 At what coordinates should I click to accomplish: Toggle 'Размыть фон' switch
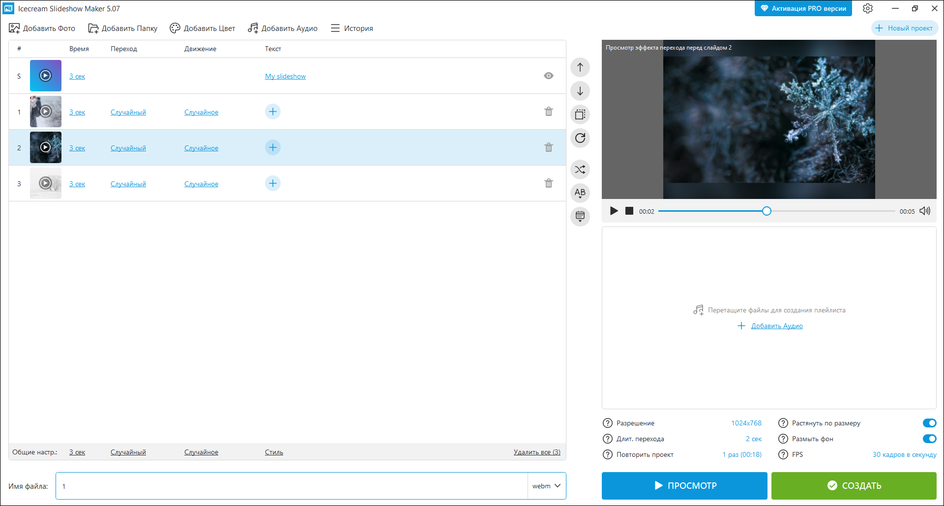point(930,439)
